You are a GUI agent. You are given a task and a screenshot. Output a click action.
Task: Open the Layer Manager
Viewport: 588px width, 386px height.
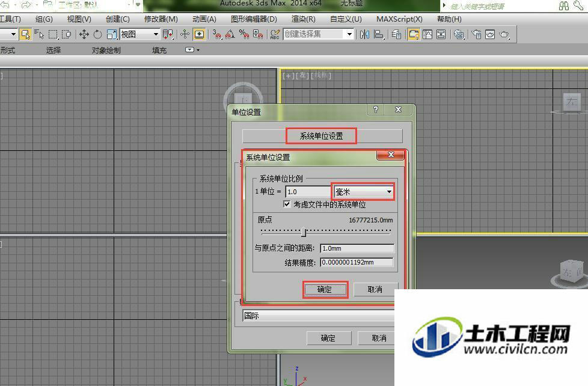pos(396,34)
